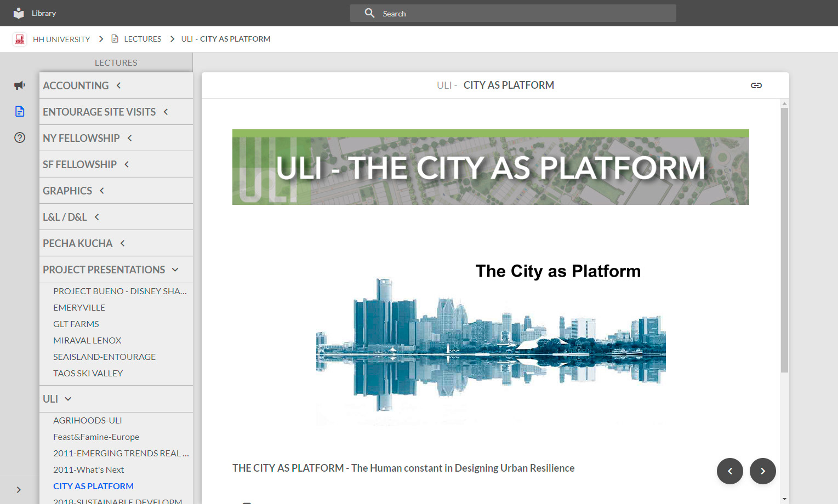Click the Lectures document icon in breadcrumb
This screenshot has height=504, width=838.
coord(115,39)
